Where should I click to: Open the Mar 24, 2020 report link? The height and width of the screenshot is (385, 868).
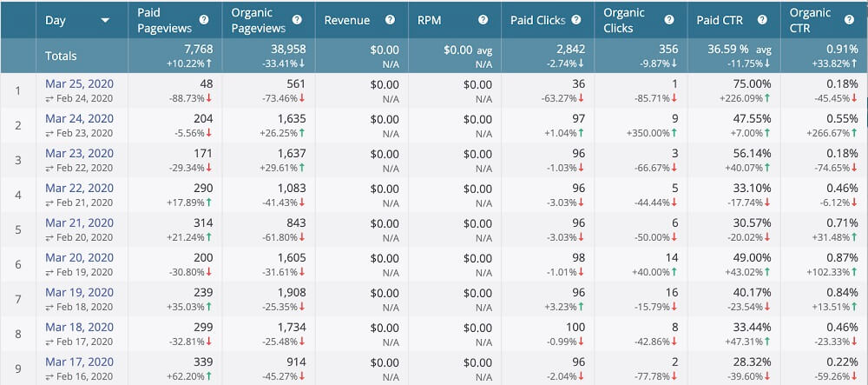tap(79, 118)
